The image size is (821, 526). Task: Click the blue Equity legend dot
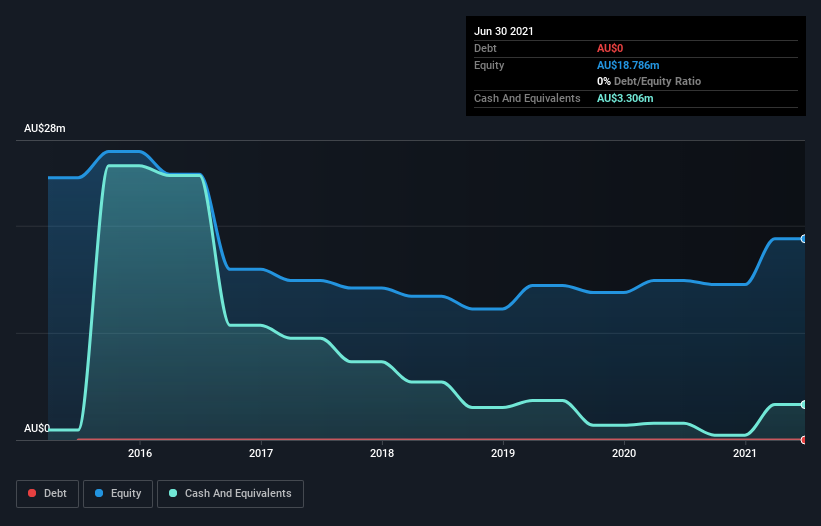tap(99, 493)
